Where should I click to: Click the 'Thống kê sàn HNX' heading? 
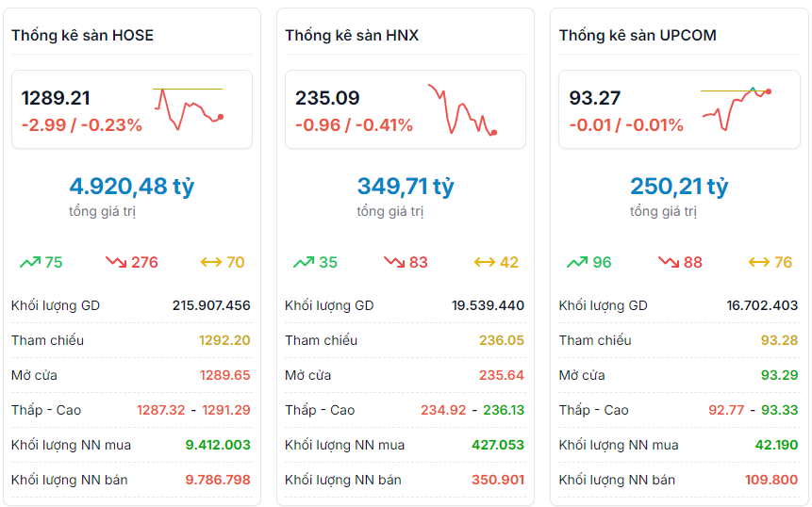coord(352,36)
